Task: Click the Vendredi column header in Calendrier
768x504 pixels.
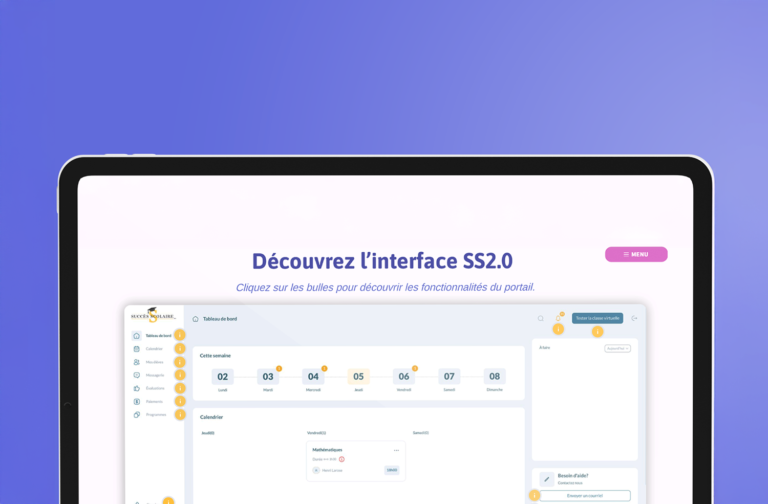Action: pos(316,433)
